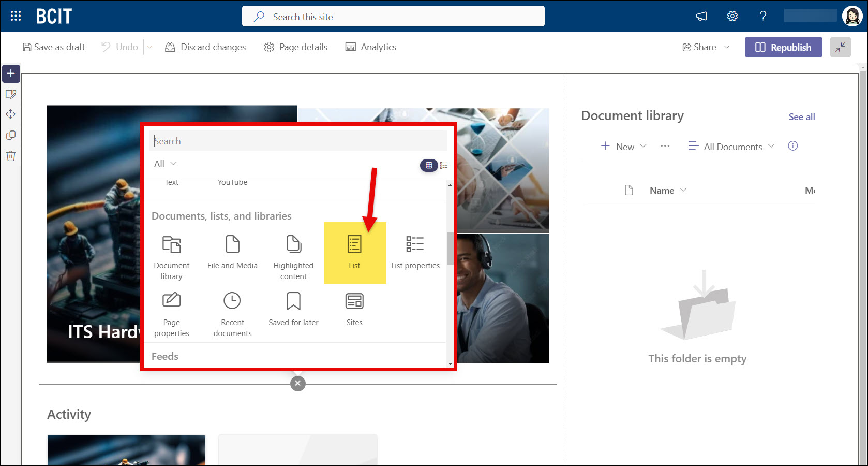This screenshot has height=466, width=868.
Task: Click the ITS Hardware hero image
Action: coord(94,234)
